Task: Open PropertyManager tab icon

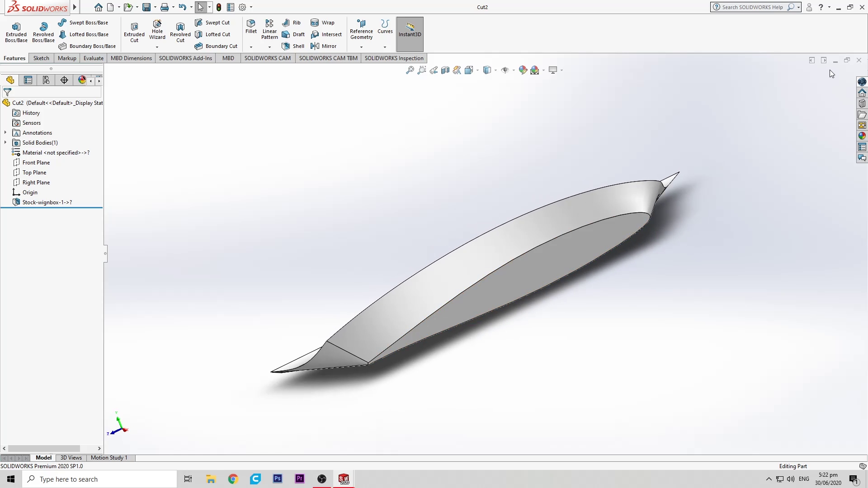Action: (28, 80)
